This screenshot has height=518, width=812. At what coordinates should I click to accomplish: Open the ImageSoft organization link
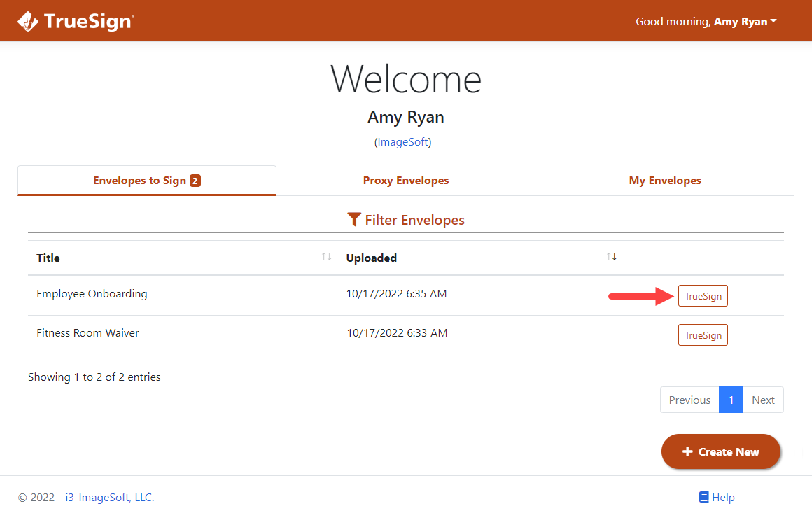point(402,141)
